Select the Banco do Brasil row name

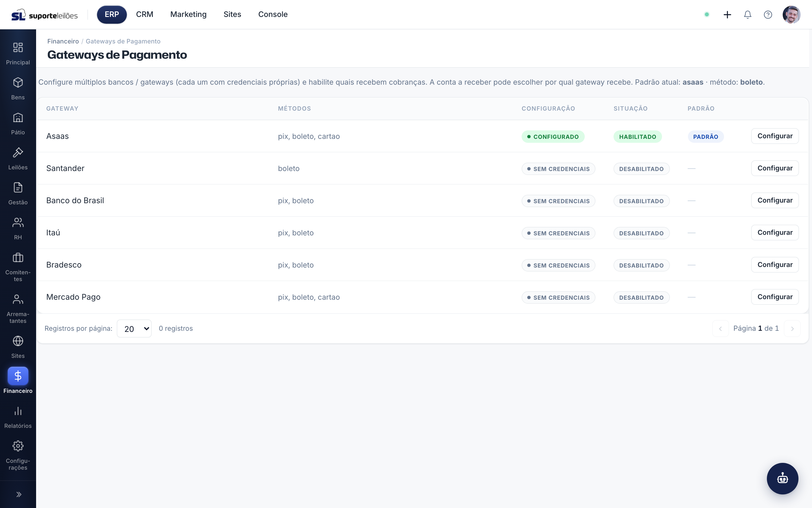tap(75, 201)
